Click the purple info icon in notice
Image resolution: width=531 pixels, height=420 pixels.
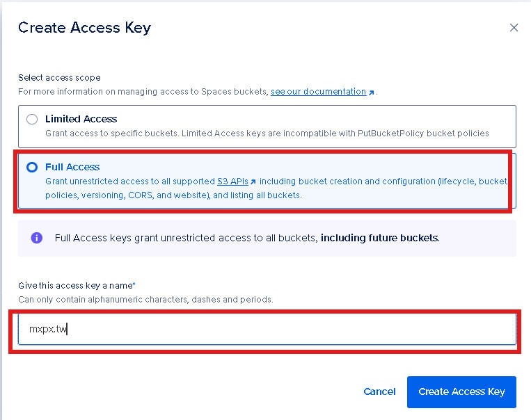tap(37, 238)
